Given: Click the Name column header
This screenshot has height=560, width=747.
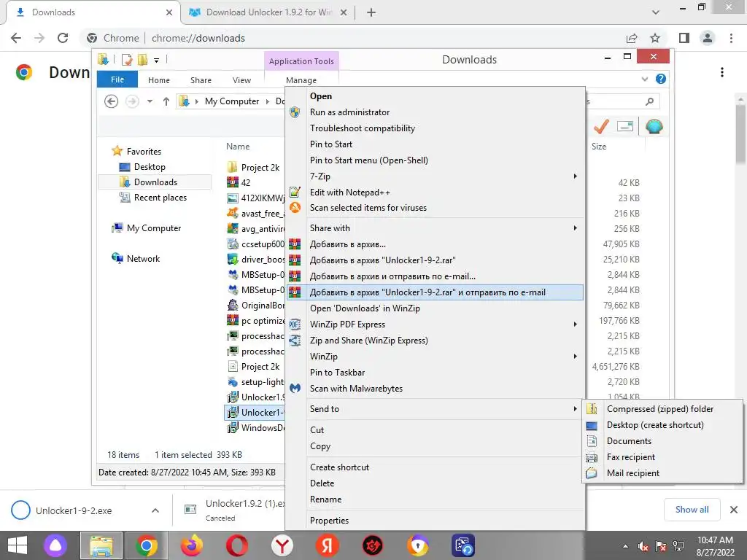Looking at the screenshot, I should [238, 147].
